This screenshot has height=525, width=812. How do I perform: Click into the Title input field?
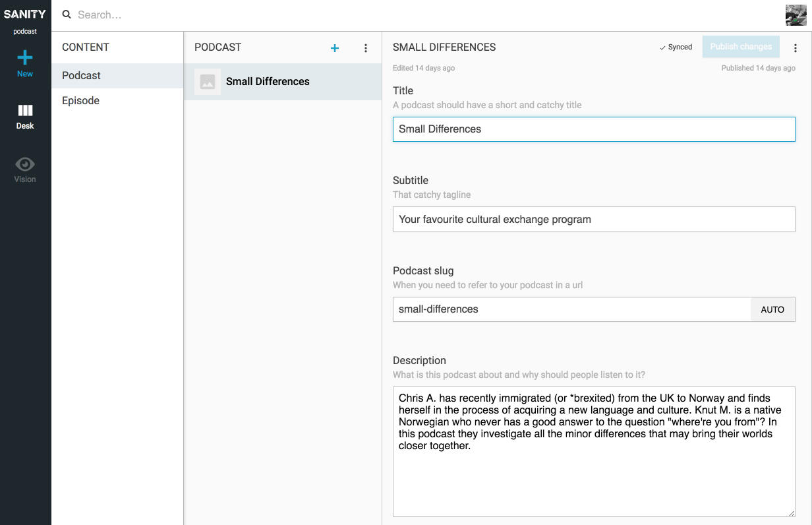[593, 129]
